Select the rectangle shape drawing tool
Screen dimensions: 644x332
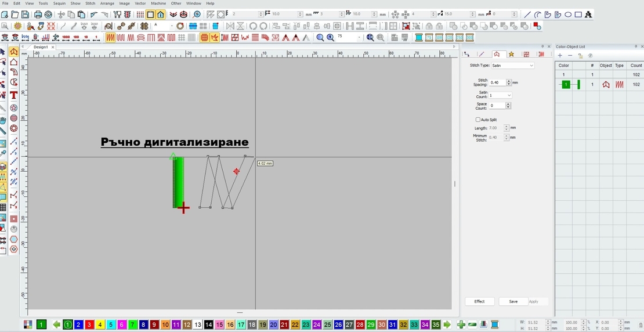pyautogui.click(x=578, y=15)
